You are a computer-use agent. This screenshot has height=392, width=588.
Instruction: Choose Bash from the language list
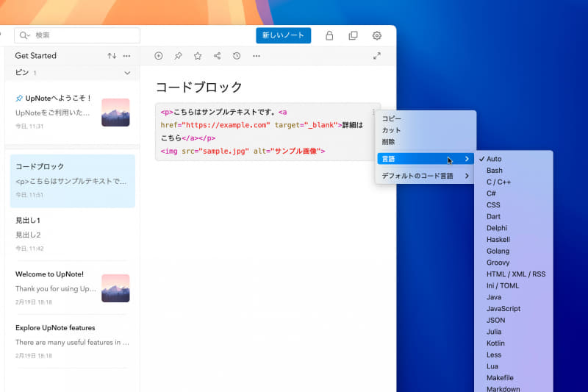[x=513, y=171]
